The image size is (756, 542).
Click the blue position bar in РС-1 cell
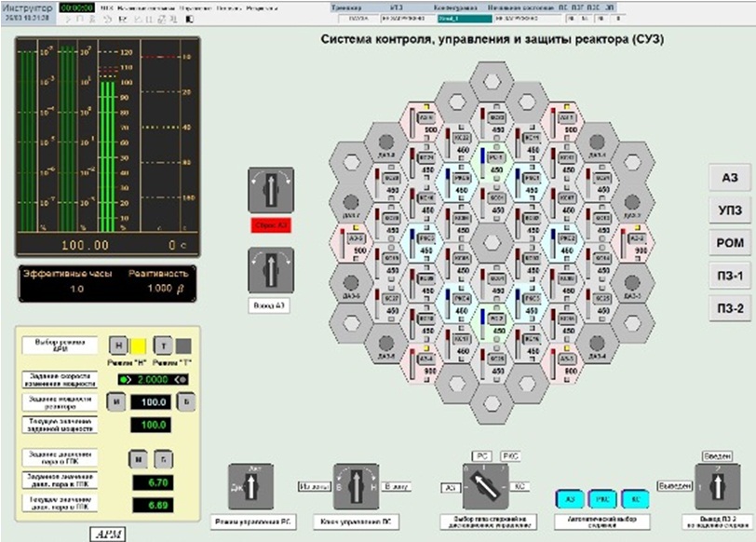coord(482,161)
